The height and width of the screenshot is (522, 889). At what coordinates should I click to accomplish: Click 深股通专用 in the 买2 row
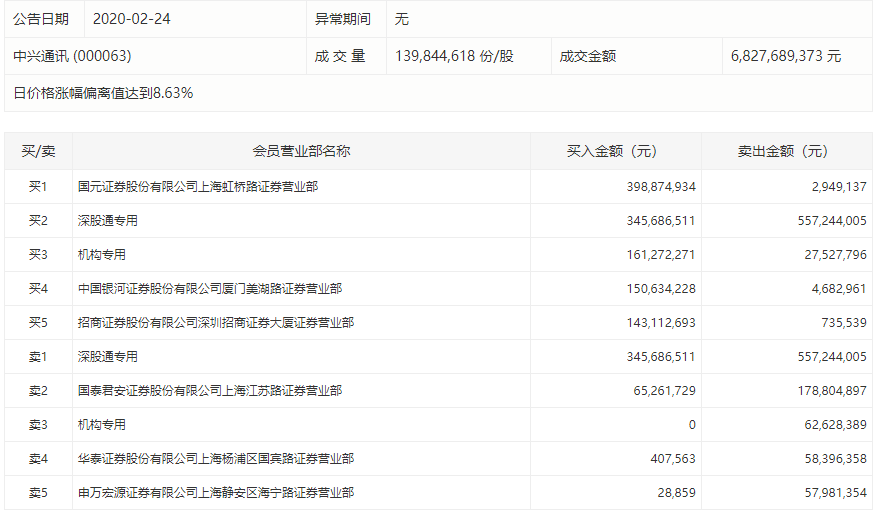pos(108,221)
